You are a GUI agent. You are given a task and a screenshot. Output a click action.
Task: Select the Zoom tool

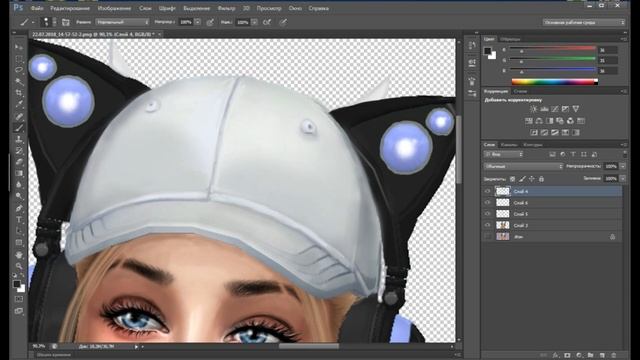pos(19,266)
